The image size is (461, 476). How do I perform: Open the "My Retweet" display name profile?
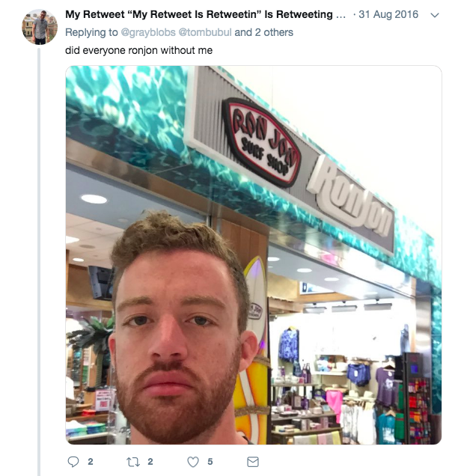click(x=205, y=14)
